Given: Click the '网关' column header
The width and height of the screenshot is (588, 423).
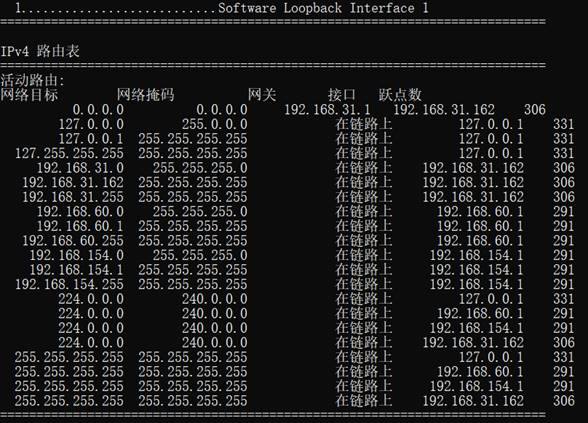Looking at the screenshot, I should pyautogui.click(x=262, y=94).
